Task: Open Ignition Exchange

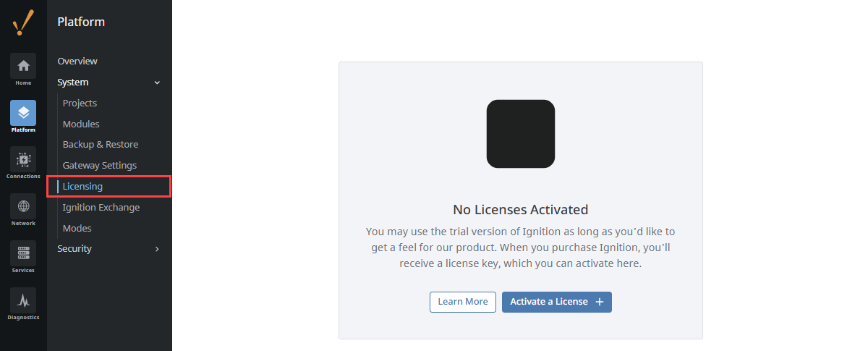Action: click(101, 208)
